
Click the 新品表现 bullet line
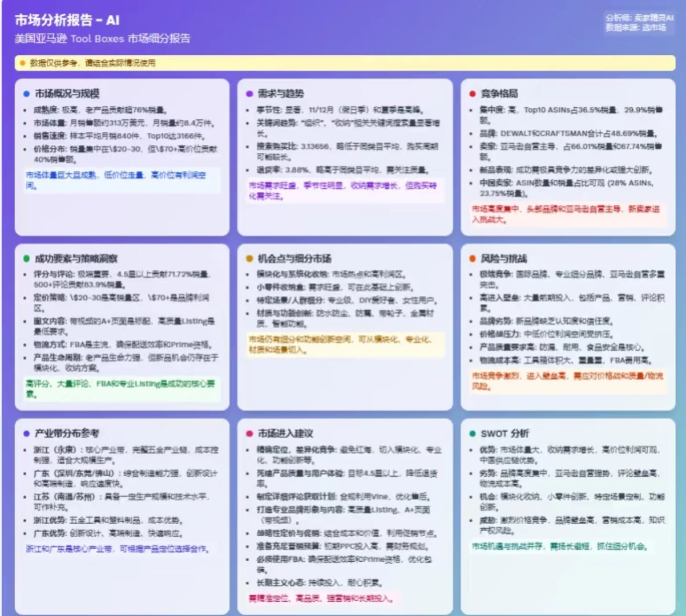click(x=566, y=169)
